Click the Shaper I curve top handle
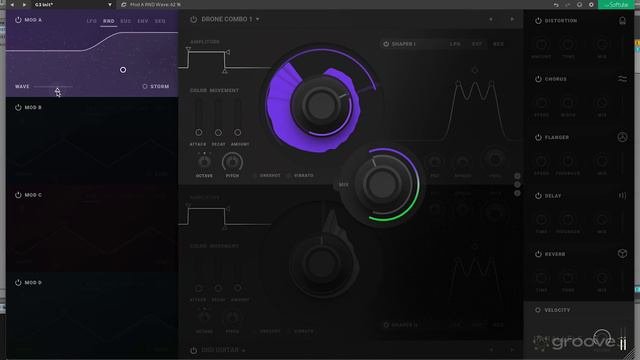Image resolution: width=640 pixels, height=360 pixels. coord(475,70)
